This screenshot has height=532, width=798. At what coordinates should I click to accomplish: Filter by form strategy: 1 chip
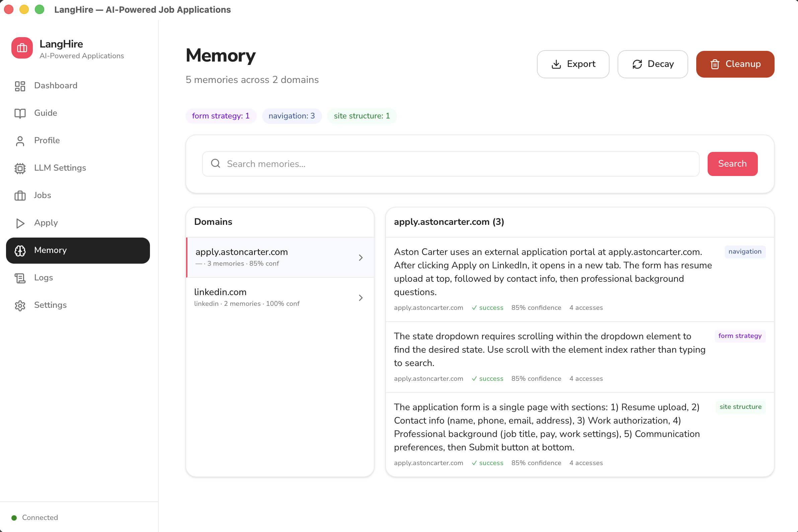pos(221,116)
